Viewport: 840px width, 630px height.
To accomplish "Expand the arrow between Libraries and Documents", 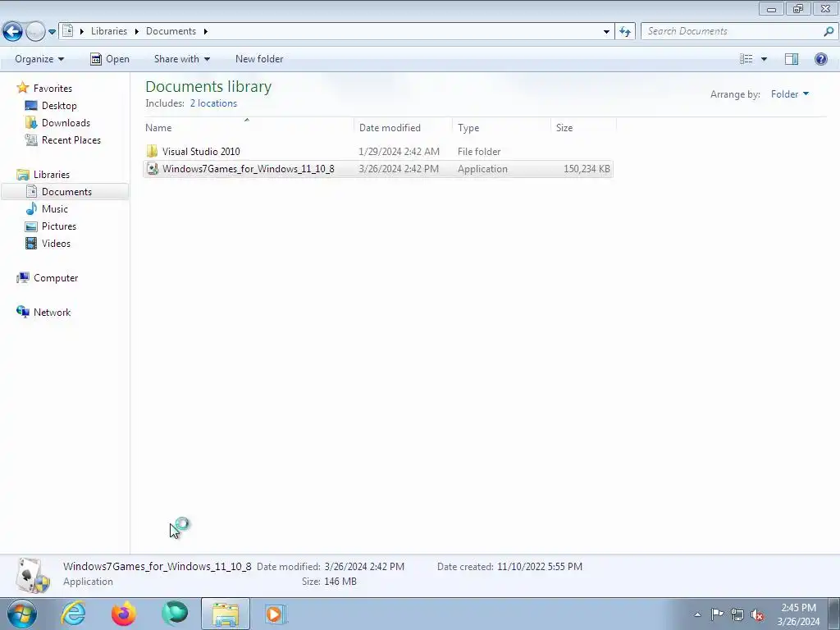I will 137,31.
